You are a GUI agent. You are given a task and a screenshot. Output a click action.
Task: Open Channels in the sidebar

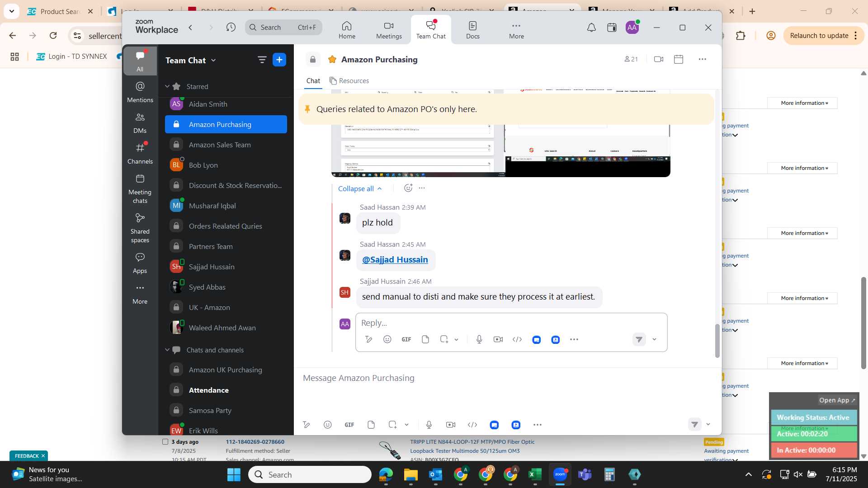pyautogui.click(x=140, y=154)
